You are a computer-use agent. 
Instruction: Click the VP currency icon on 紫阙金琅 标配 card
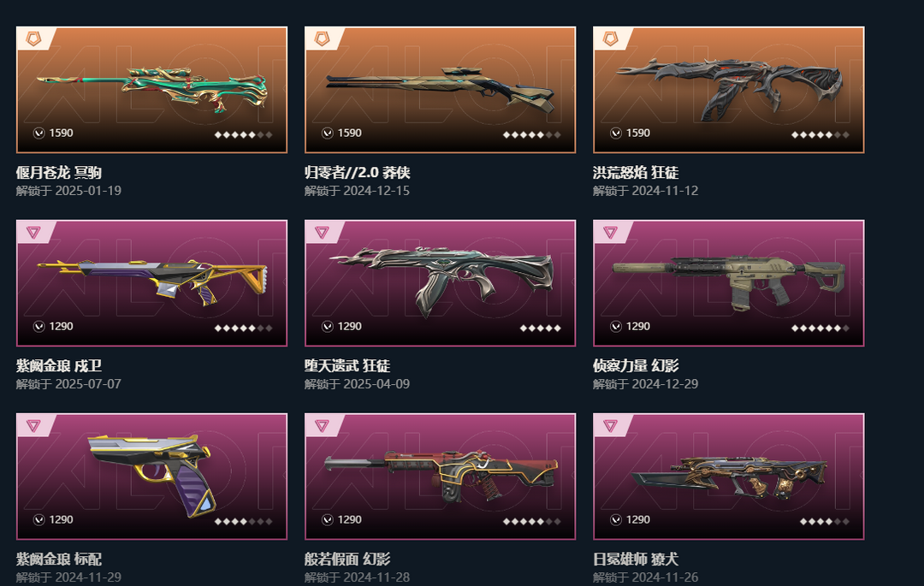tap(38, 519)
